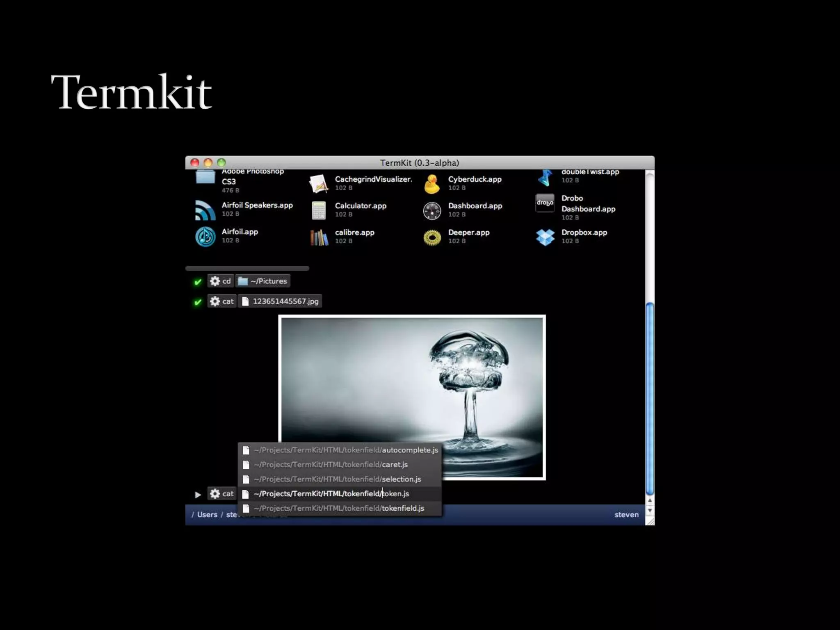
Task: Open the Dropbox.app icon
Action: pos(545,237)
